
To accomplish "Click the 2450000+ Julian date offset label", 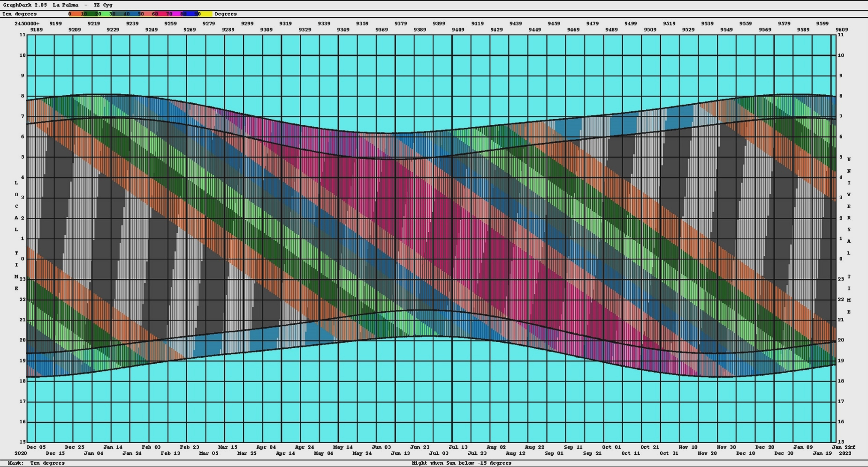I will [x=27, y=23].
